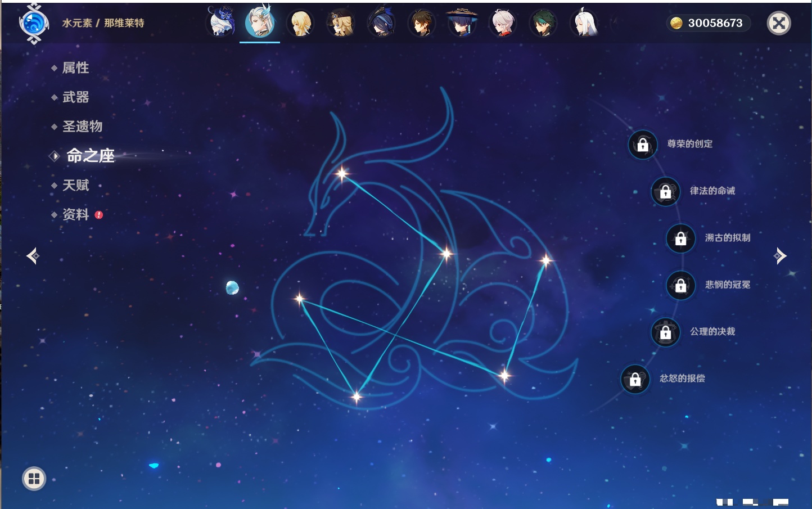Open locked constellation icon for 溯古的拟制
Screen dimensions: 812x509
point(681,238)
